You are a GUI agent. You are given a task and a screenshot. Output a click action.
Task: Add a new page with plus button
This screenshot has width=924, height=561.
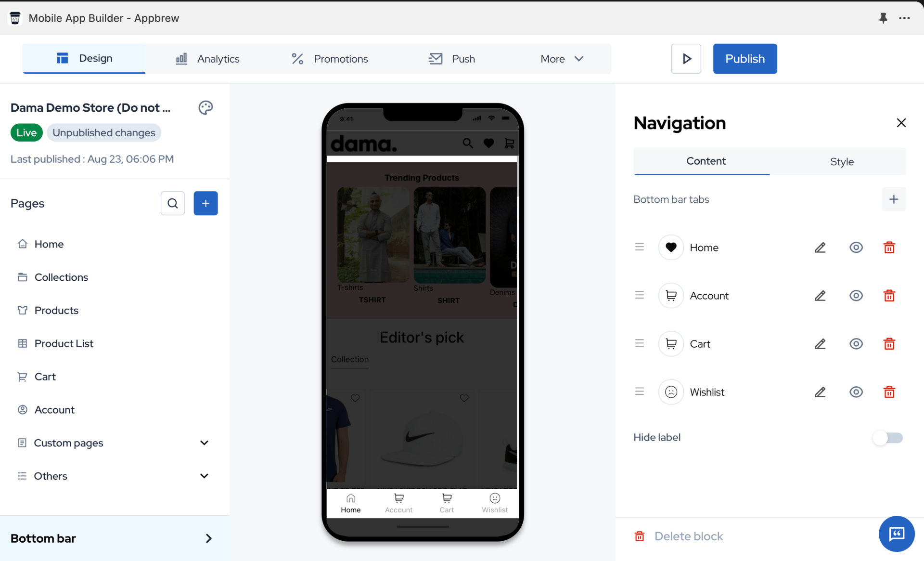point(205,203)
